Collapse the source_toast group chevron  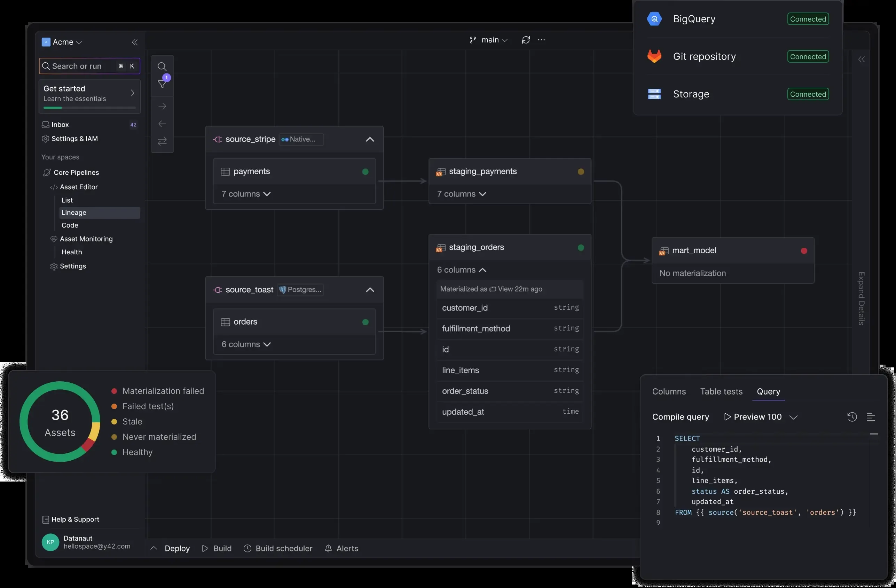(370, 290)
